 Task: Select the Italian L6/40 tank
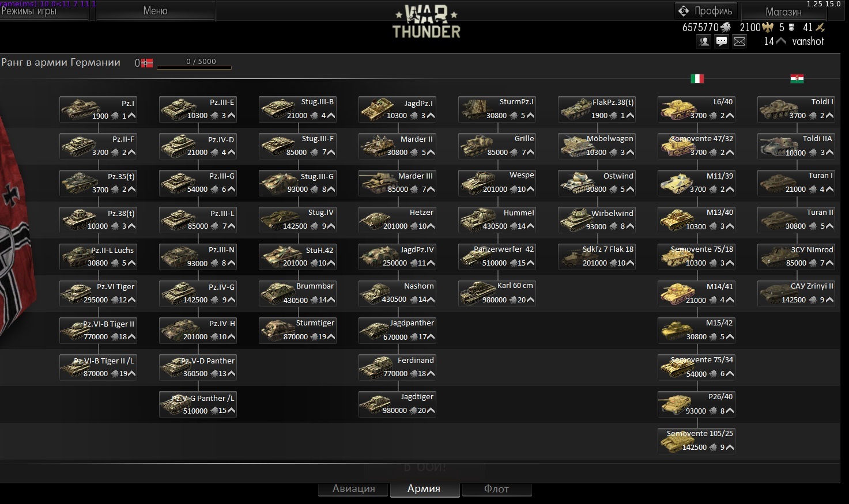[696, 109]
